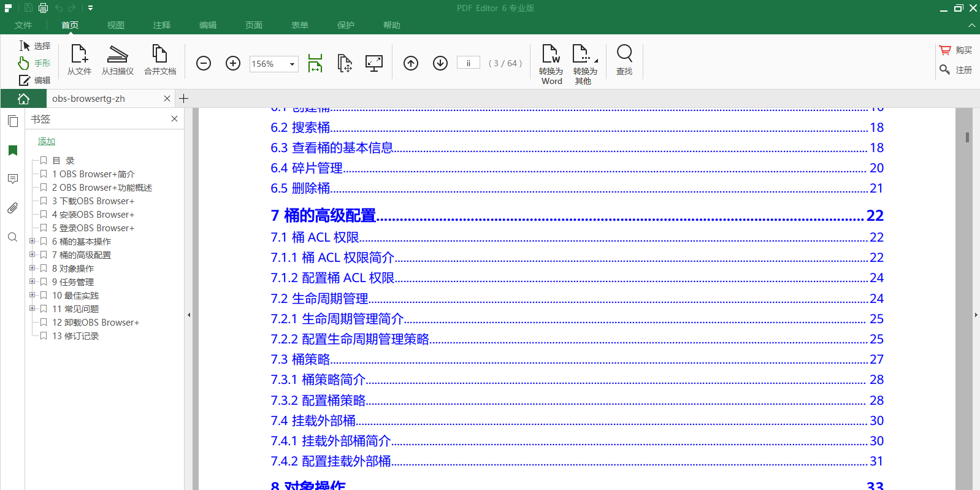Open a new tab with plus button
980x490 pixels.
click(183, 98)
